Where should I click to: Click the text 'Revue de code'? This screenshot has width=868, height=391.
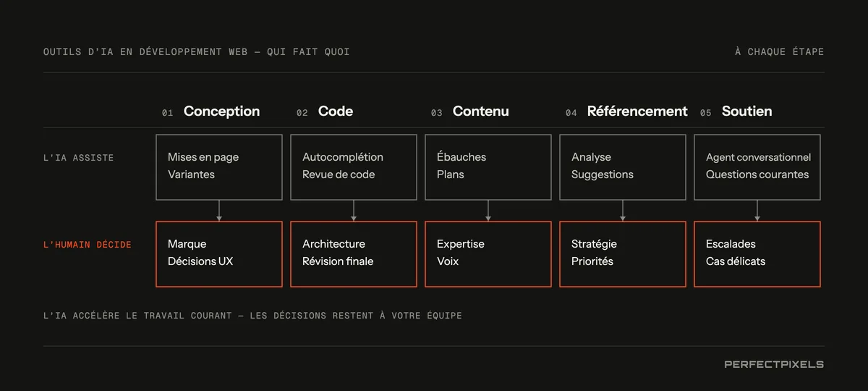[339, 175]
